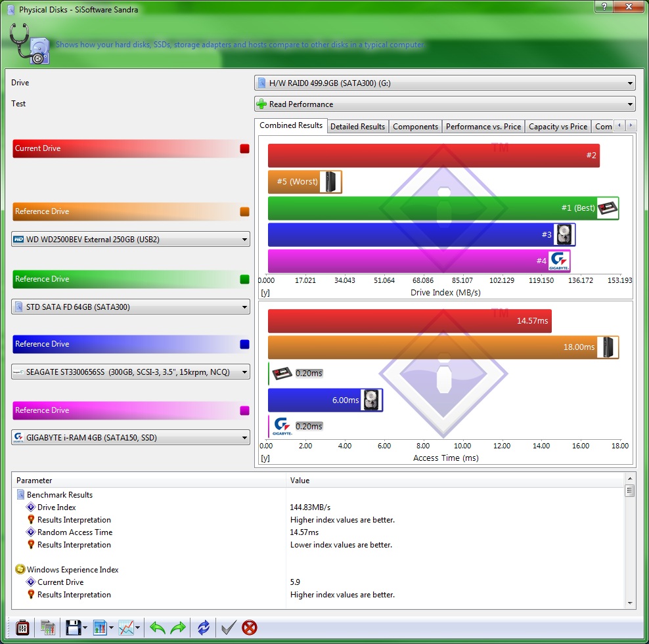The width and height of the screenshot is (649, 644).
Task: Click the tab strip right scroll arrow
Action: pos(631,125)
